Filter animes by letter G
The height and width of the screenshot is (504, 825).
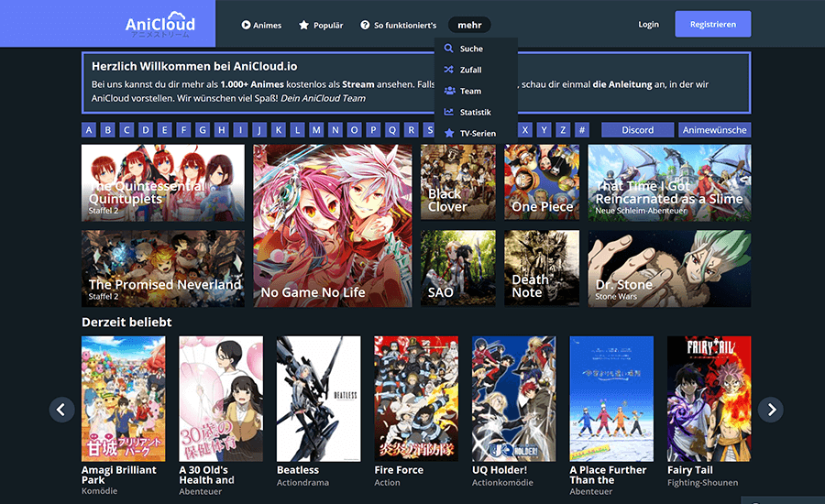point(203,130)
